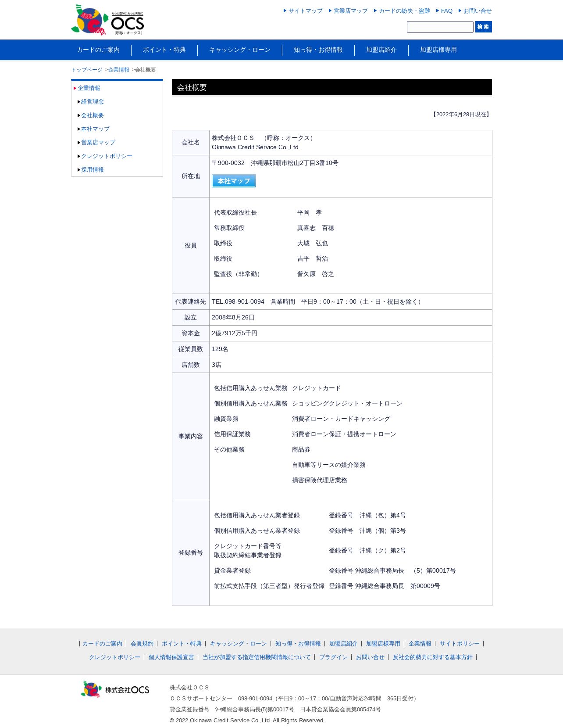Viewport: 563px width, 728px height.
Task: Select 営業店マップ in the sidebar
Action: click(x=98, y=143)
